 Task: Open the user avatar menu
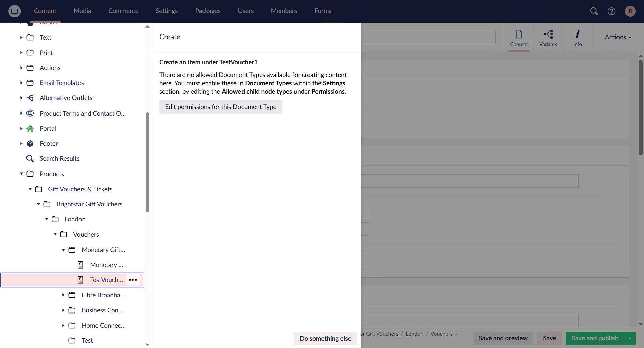pos(630,11)
